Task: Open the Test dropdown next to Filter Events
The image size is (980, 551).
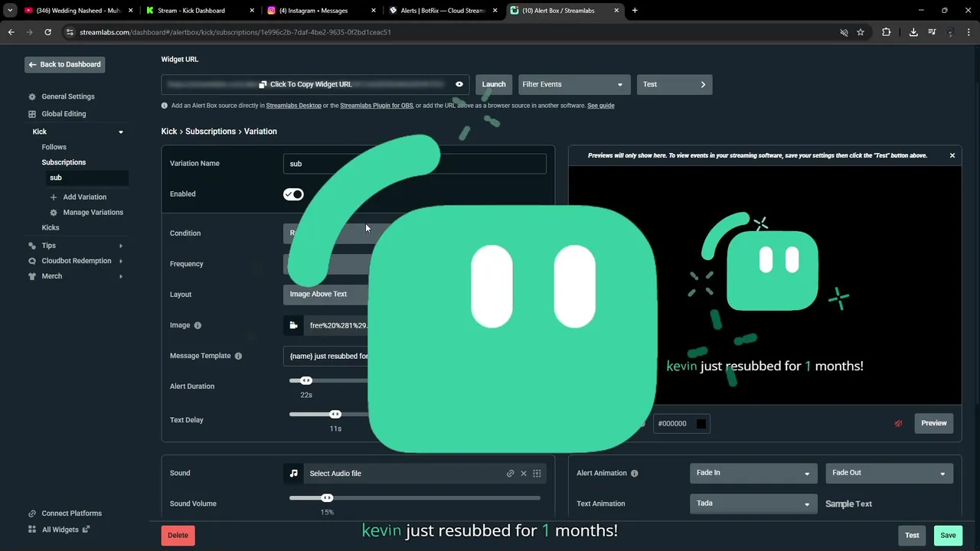Action: pyautogui.click(x=675, y=84)
